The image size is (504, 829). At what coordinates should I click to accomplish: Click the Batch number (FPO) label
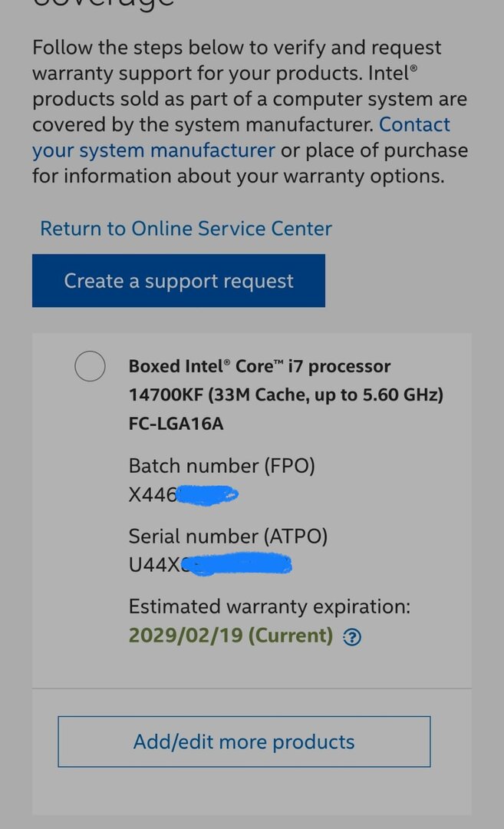pos(222,466)
